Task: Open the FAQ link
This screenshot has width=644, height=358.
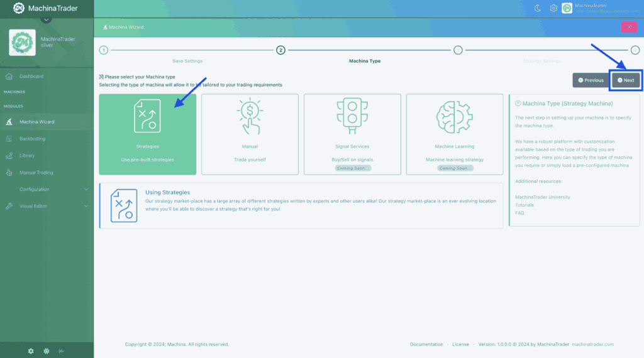Action: [519, 213]
